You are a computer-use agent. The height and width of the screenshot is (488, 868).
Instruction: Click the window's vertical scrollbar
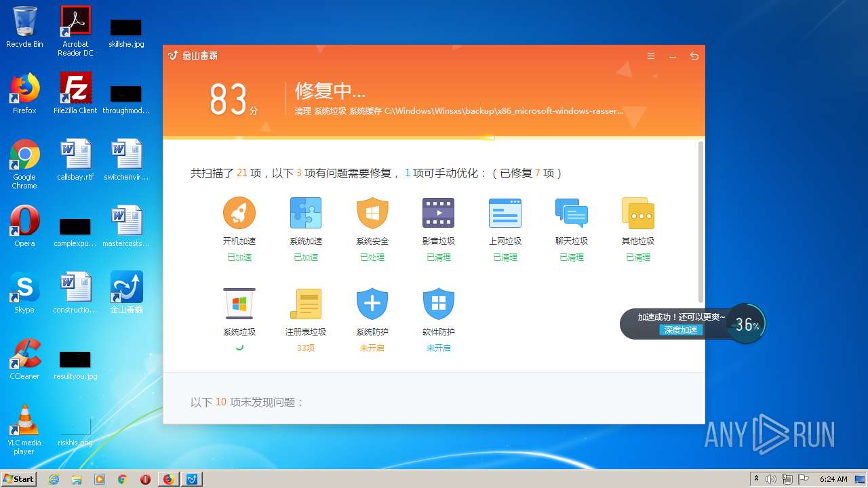click(701, 222)
